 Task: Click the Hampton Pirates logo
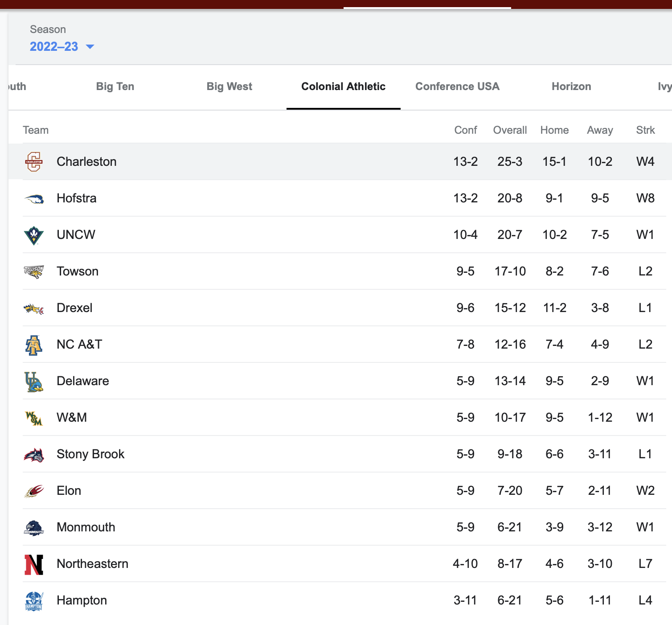point(34,600)
